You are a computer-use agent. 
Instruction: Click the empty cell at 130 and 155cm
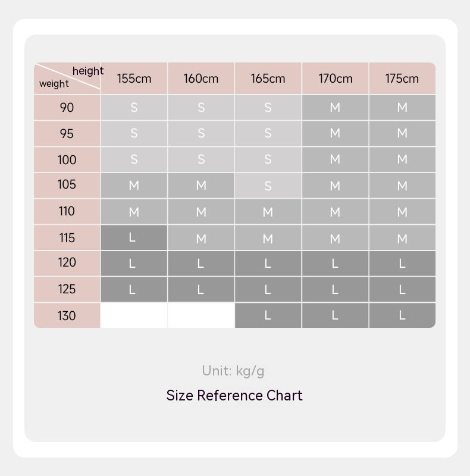pyautogui.click(x=134, y=315)
